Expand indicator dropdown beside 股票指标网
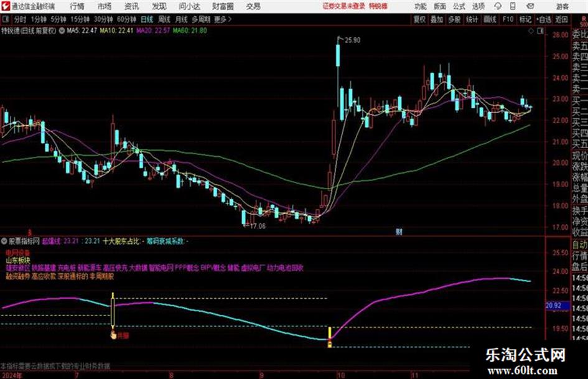The image size is (588, 379). (x=4, y=241)
